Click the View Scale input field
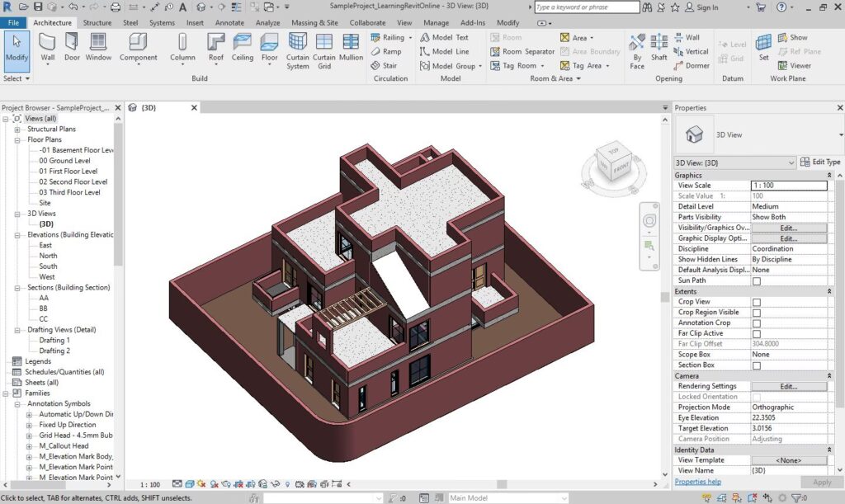This screenshot has width=845, height=504. click(788, 186)
